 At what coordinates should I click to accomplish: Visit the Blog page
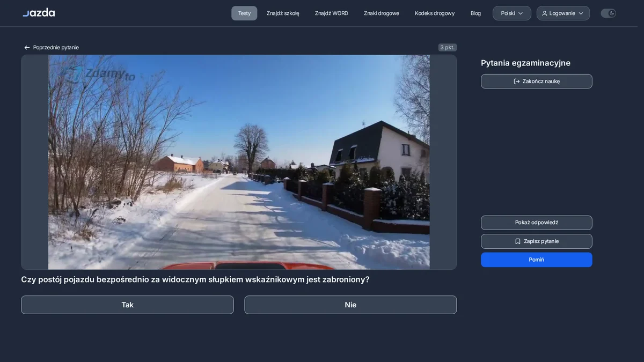[475, 13]
